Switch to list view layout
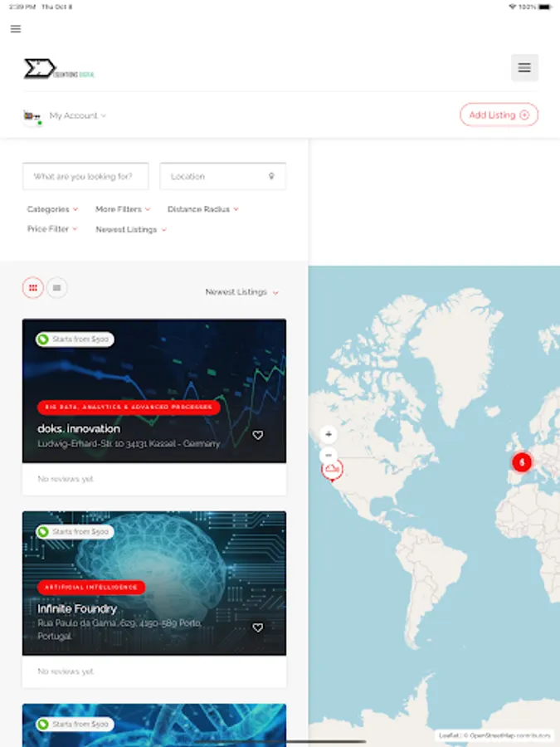Viewport: 560px width, 747px height. click(56, 288)
